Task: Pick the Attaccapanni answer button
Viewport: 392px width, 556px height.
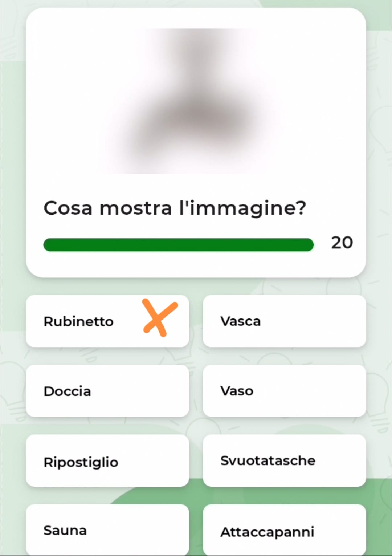Action: [x=284, y=530]
